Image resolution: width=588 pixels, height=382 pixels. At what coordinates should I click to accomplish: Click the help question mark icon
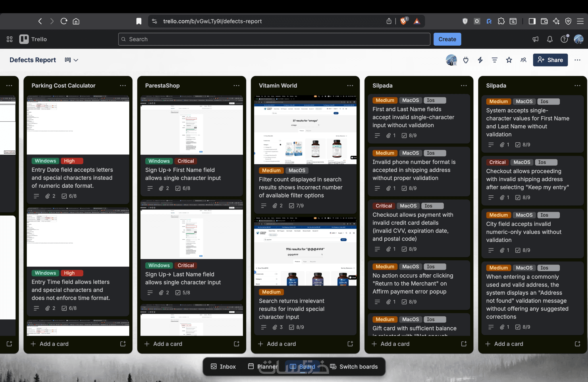pyautogui.click(x=564, y=39)
